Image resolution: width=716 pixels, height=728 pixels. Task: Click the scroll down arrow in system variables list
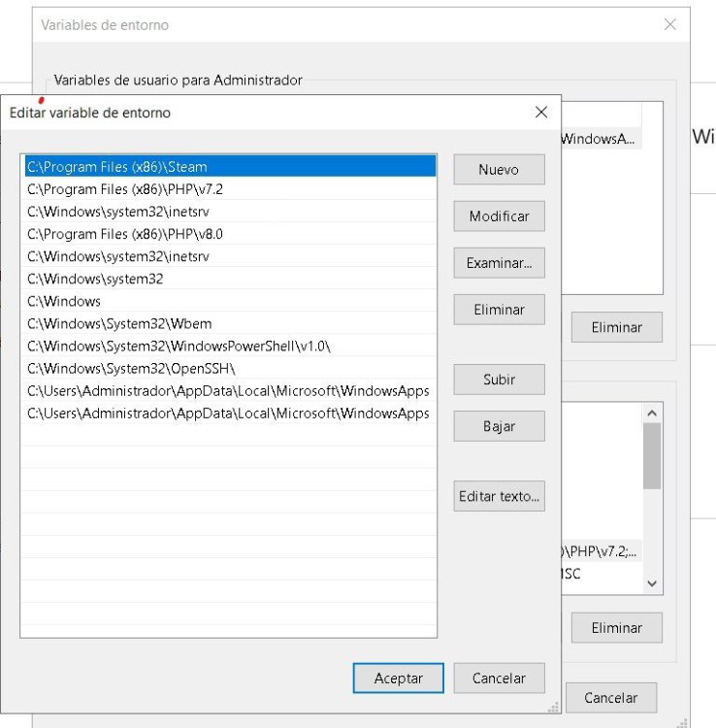653,583
